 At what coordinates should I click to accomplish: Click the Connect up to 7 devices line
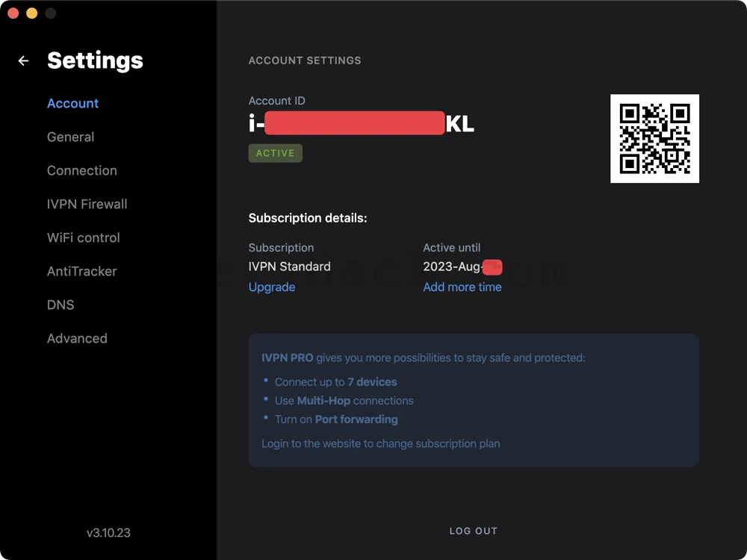click(x=335, y=382)
